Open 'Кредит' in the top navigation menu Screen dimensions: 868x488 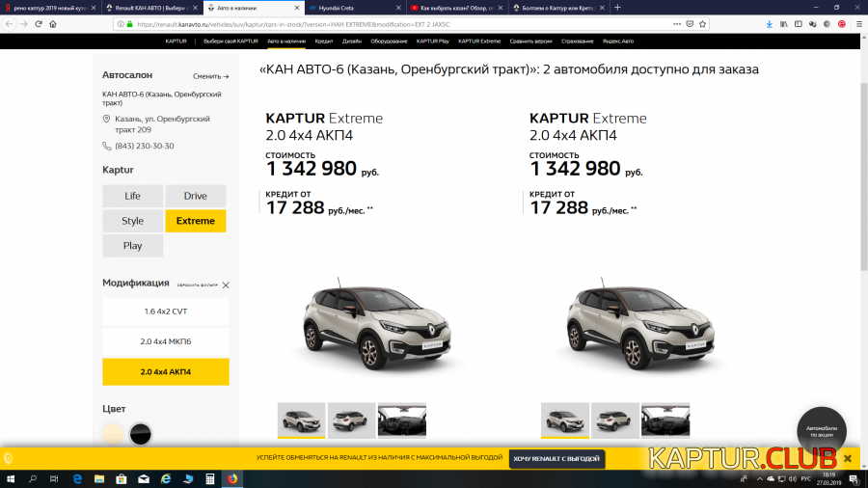(323, 41)
